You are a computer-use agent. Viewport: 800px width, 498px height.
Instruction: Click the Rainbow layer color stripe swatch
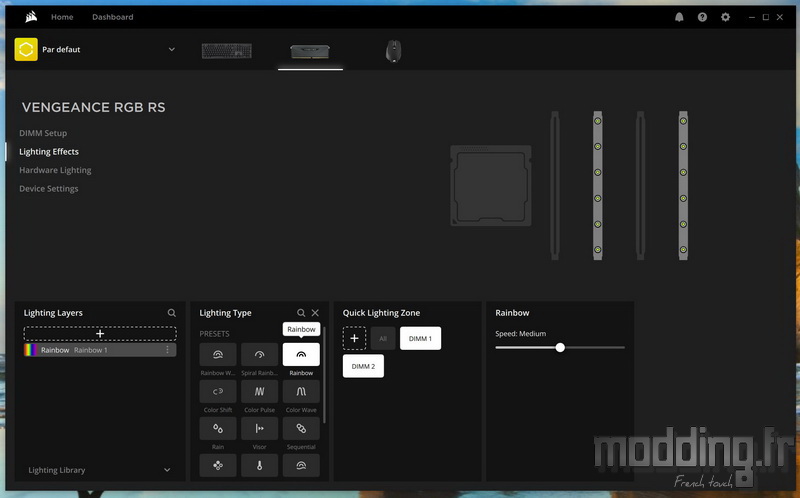coord(31,350)
